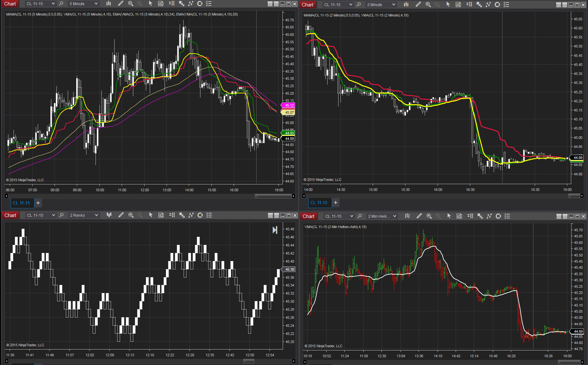Screen dimensions: 588x365
Task: Show the data box in the 2 Minute chart
Action: click(x=458, y=5)
